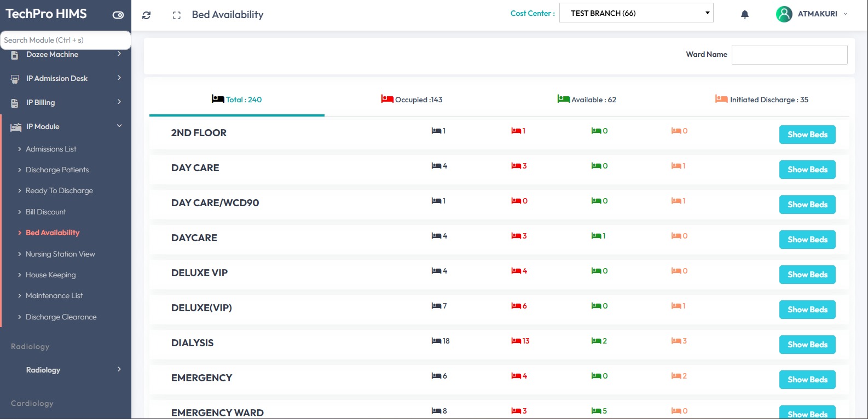Switch to the Available beds tab
868x419 pixels.
pyautogui.click(x=587, y=100)
